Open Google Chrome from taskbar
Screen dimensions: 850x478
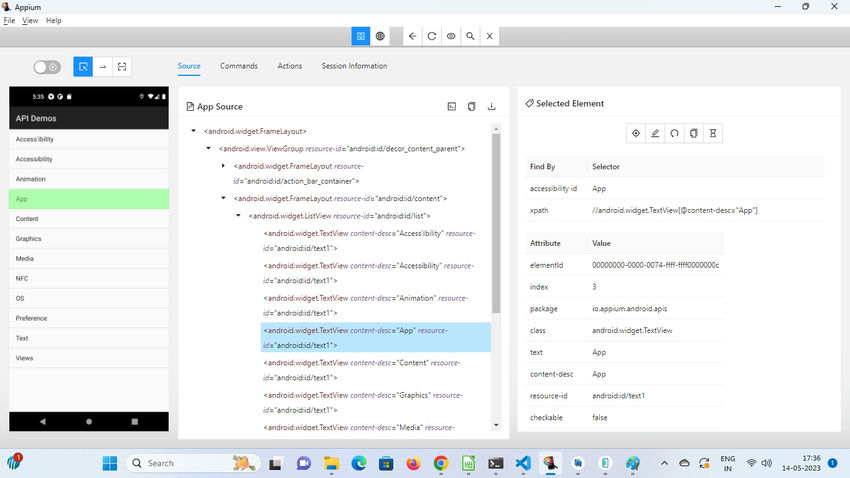pyautogui.click(x=441, y=463)
